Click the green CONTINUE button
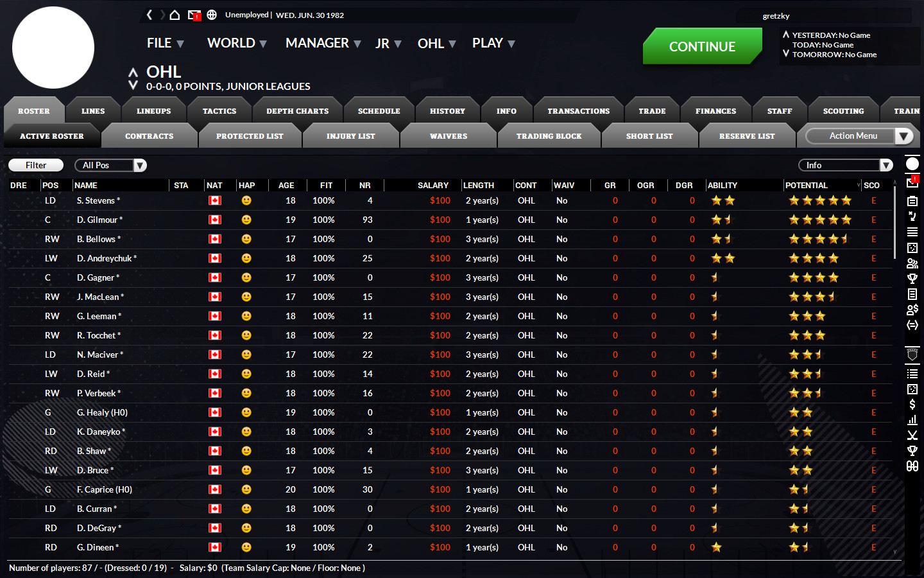Image resolution: width=924 pixels, height=578 pixels. (x=702, y=46)
